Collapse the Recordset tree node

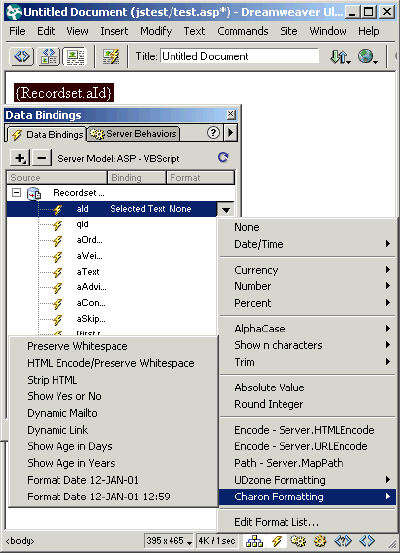point(16,193)
